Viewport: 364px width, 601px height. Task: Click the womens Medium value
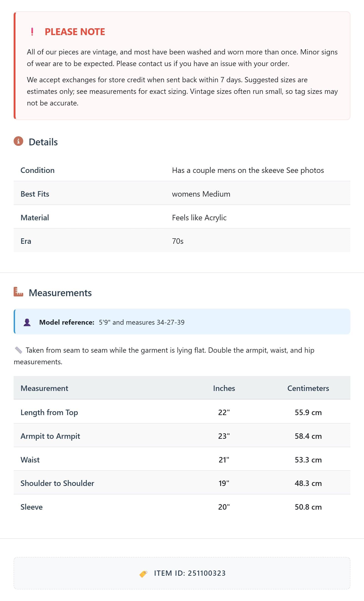click(201, 194)
